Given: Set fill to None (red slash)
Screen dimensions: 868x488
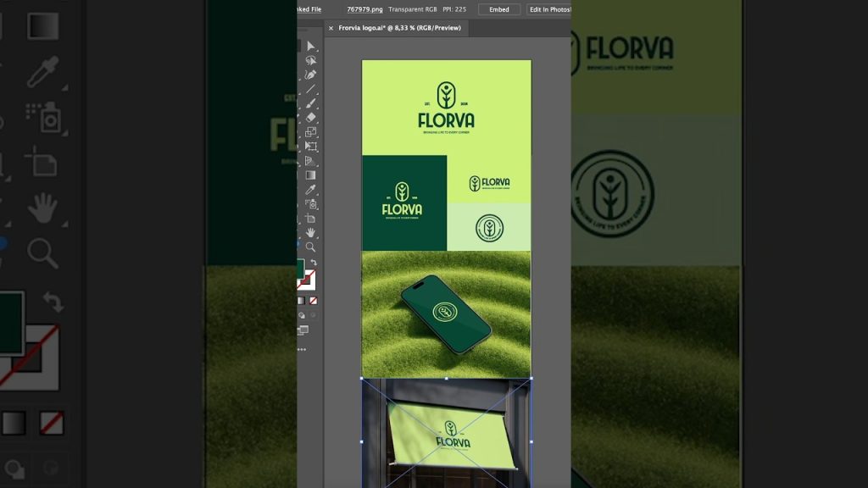Looking at the screenshot, I should pos(314,301).
